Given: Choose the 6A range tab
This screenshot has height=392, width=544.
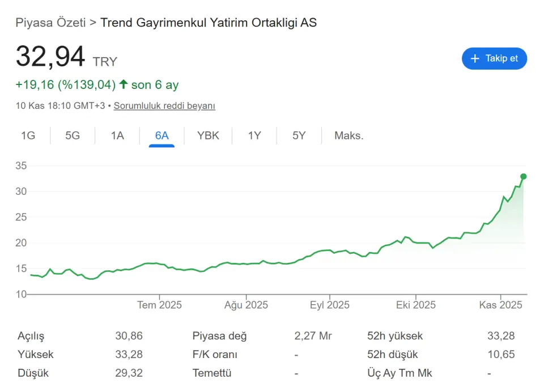Looking at the screenshot, I should click(x=162, y=136).
